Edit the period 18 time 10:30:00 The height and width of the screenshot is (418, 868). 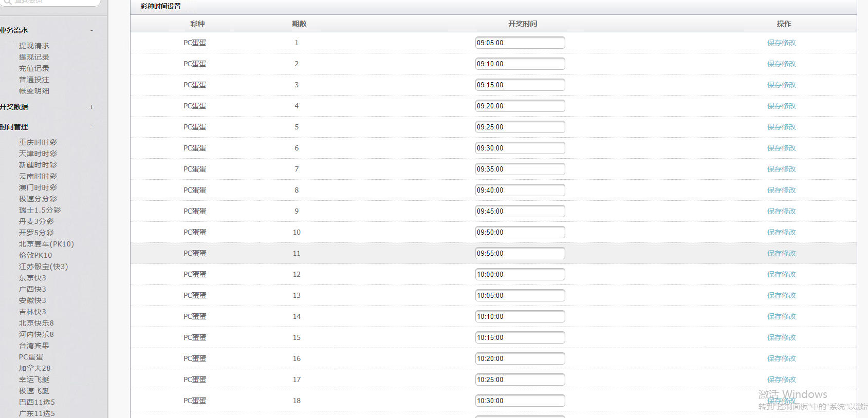pos(520,401)
